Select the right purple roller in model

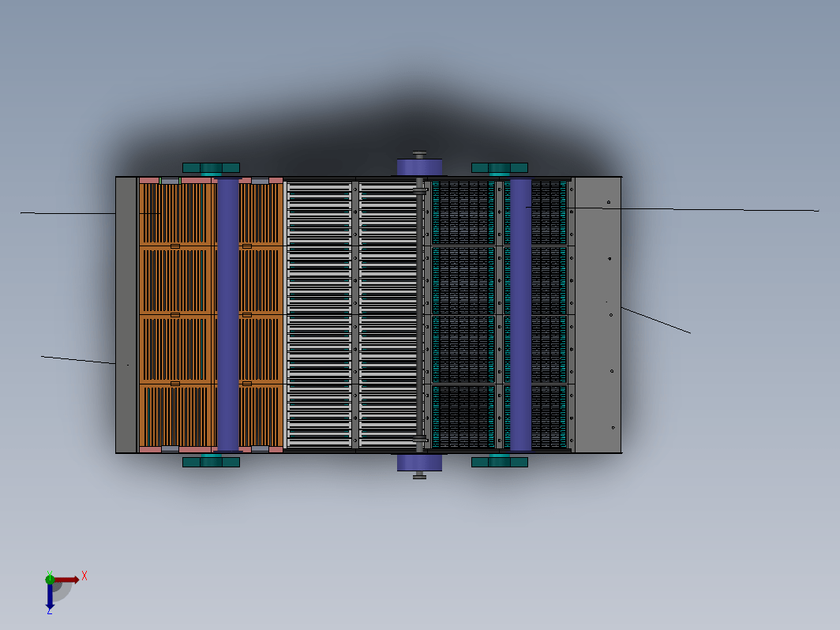pyautogui.click(x=520, y=314)
